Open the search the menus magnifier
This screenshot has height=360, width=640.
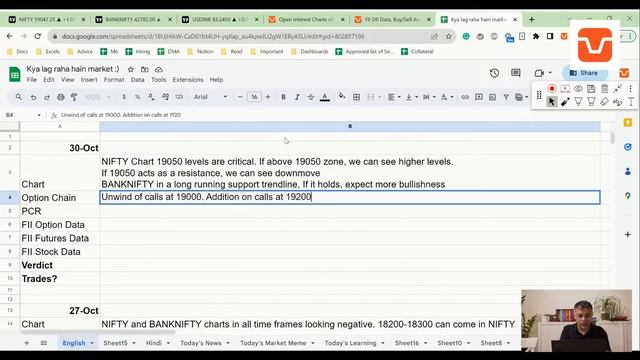[18, 97]
